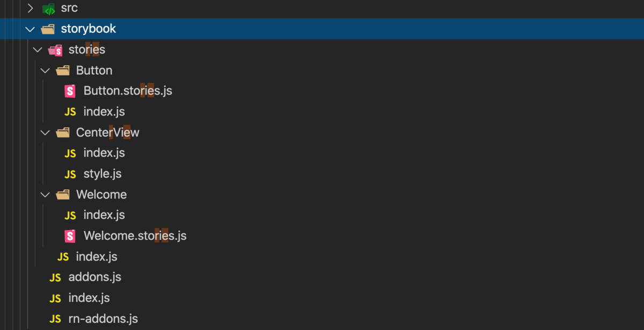Click the green src folder icon

pos(48,9)
